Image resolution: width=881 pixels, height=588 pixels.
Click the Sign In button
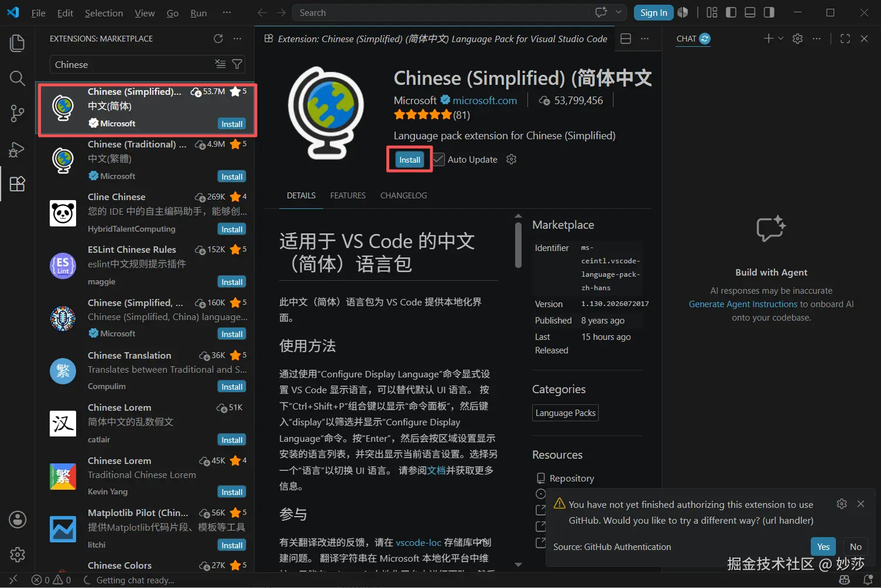click(653, 12)
